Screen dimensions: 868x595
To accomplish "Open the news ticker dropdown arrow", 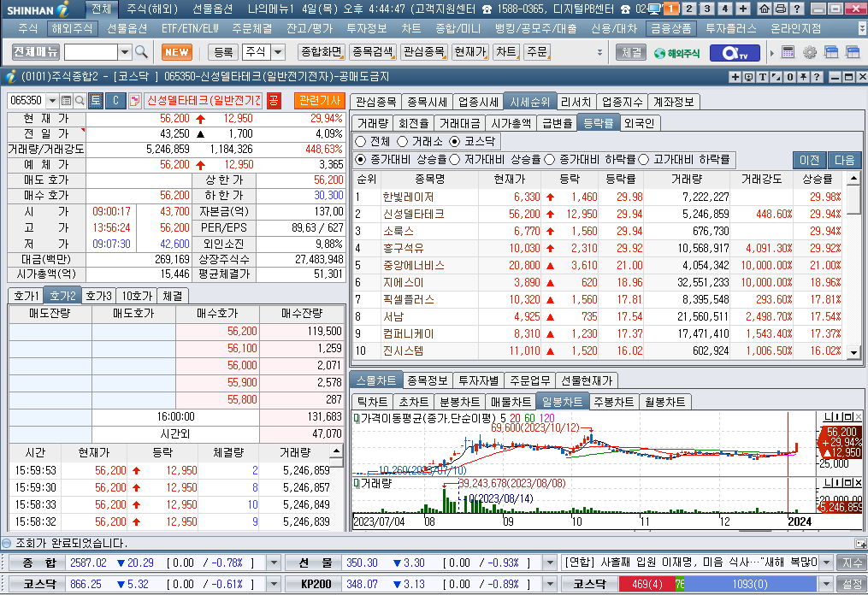I will [826, 563].
